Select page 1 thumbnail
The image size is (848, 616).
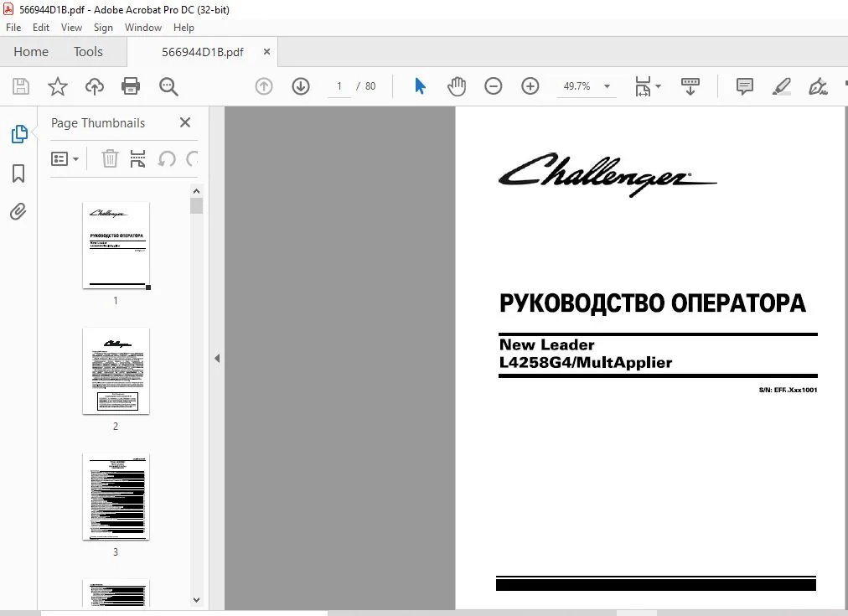116,246
